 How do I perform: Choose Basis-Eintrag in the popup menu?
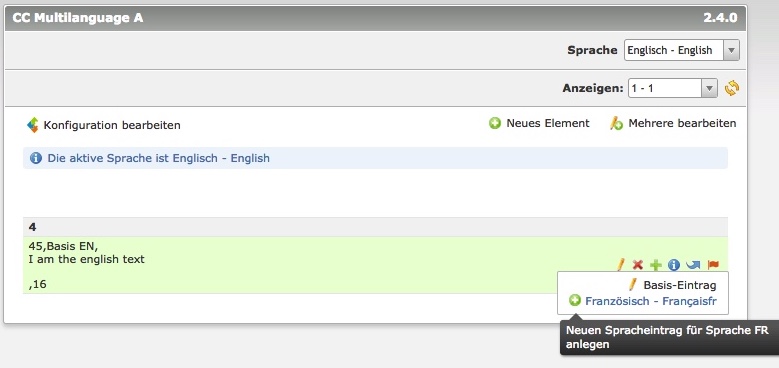click(x=680, y=285)
